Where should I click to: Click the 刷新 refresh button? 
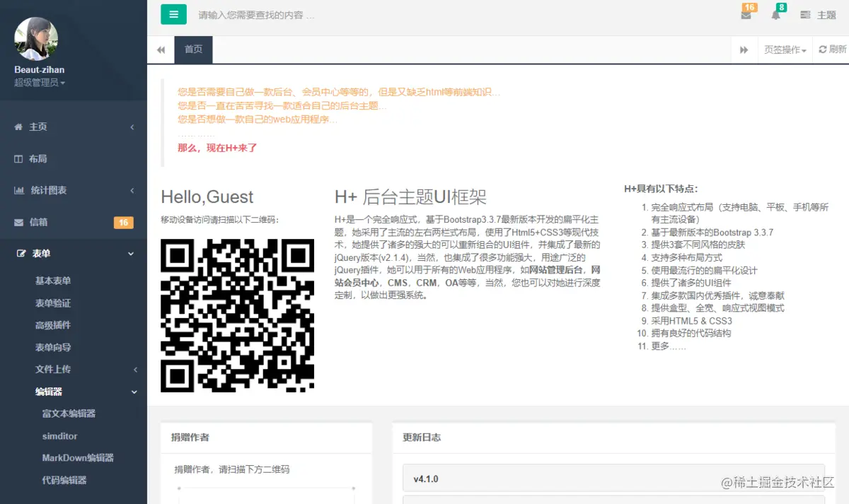tap(833, 49)
